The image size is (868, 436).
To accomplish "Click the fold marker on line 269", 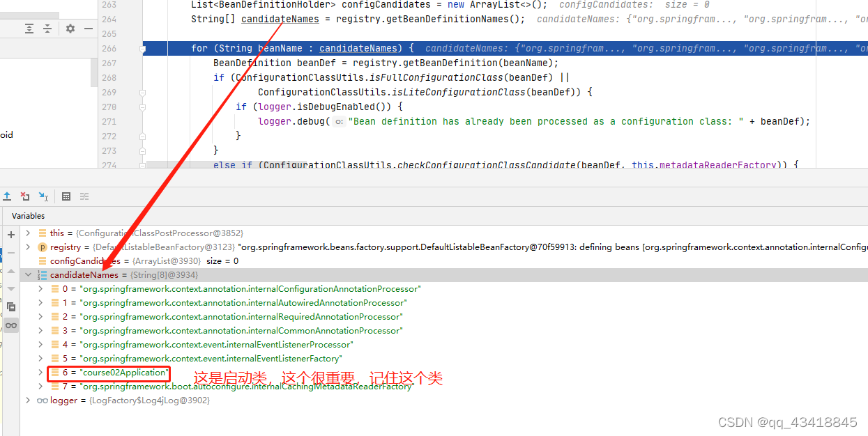I will pos(142,92).
